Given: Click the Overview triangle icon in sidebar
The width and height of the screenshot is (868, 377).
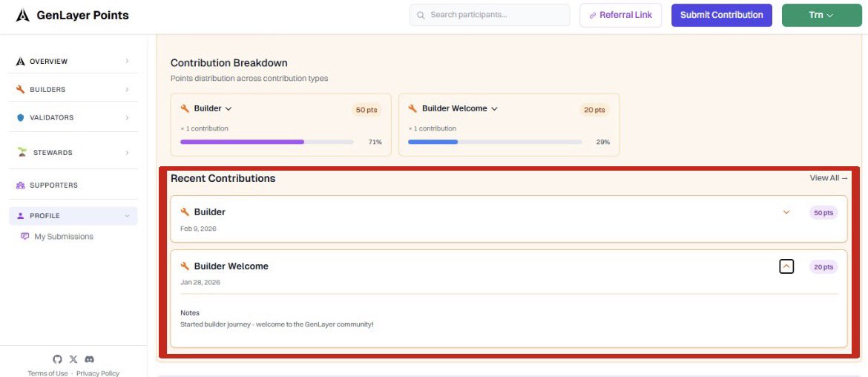Looking at the screenshot, I should [21, 62].
